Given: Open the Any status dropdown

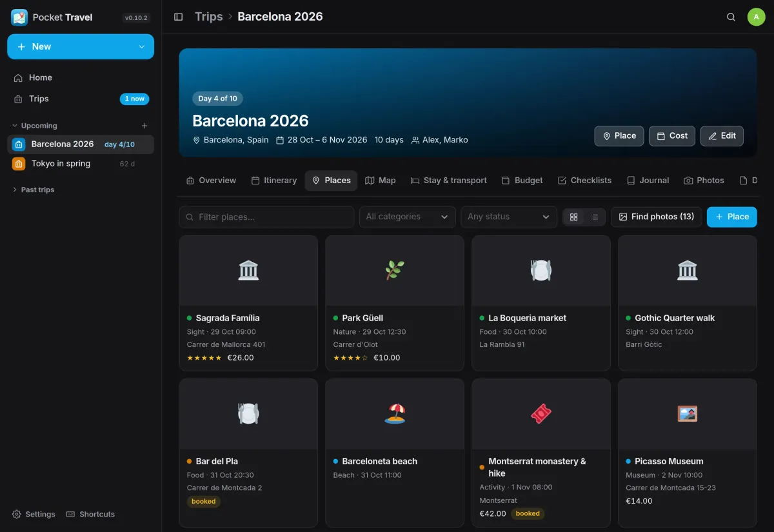Looking at the screenshot, I should pos(509,217).
